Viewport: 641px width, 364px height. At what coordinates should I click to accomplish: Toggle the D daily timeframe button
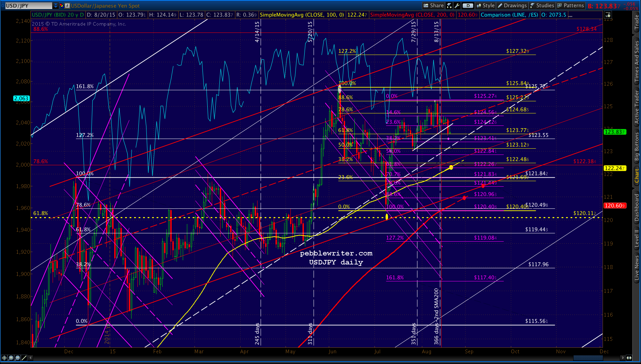coord(468,6)
